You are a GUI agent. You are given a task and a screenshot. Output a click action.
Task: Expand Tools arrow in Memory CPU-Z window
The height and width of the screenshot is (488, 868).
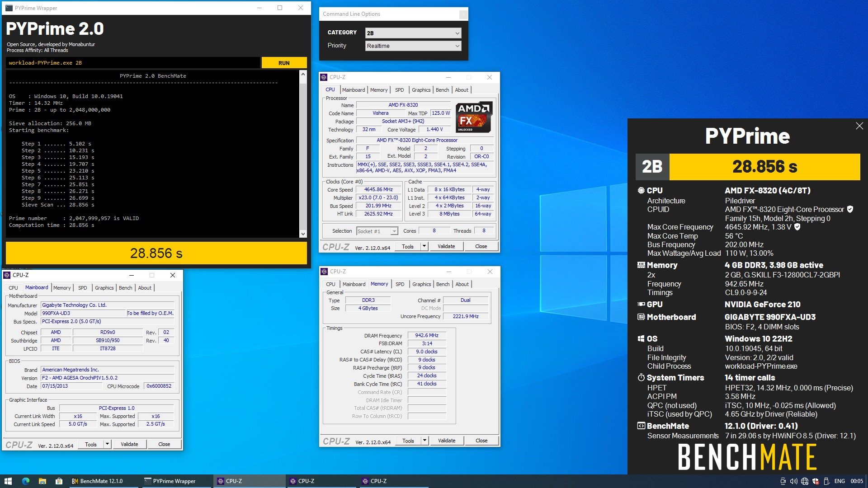[425, 441]
